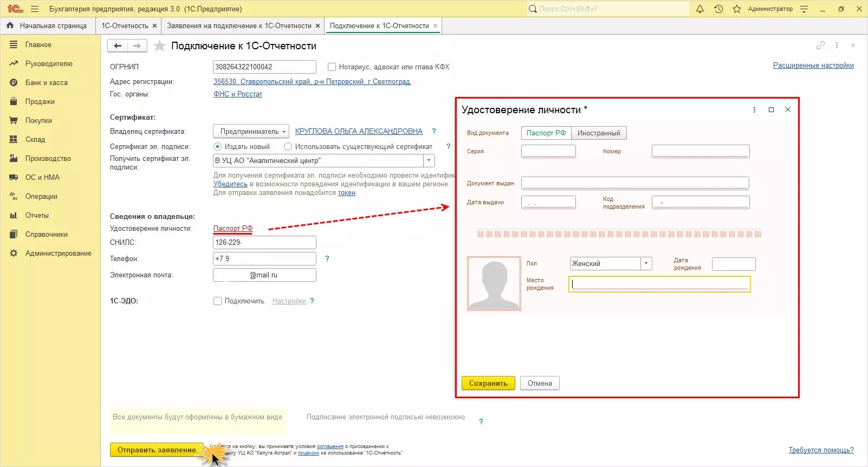Expand certificate authority dropdown arrow

point(429,161)
